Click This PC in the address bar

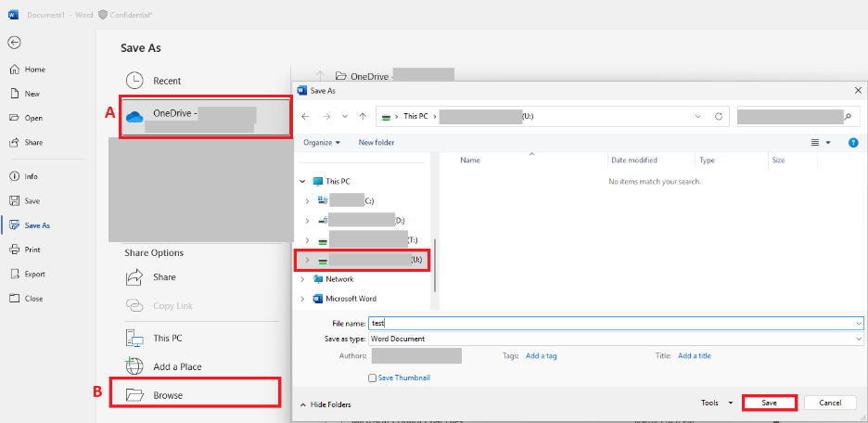coord(415,116)
